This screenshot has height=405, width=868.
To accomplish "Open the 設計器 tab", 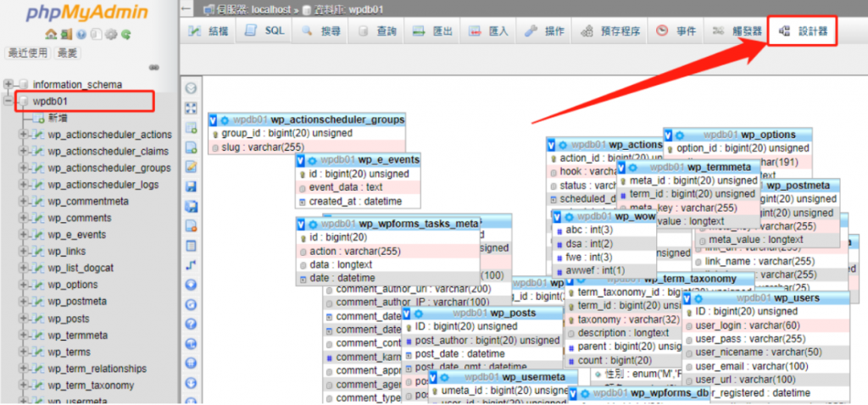I will [x=802, y=31].
